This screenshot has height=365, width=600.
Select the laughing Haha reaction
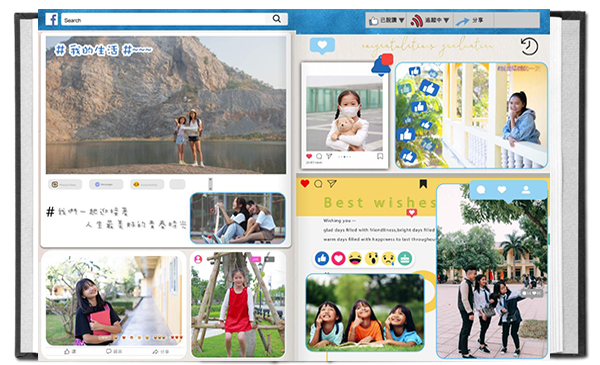(355, 259)
